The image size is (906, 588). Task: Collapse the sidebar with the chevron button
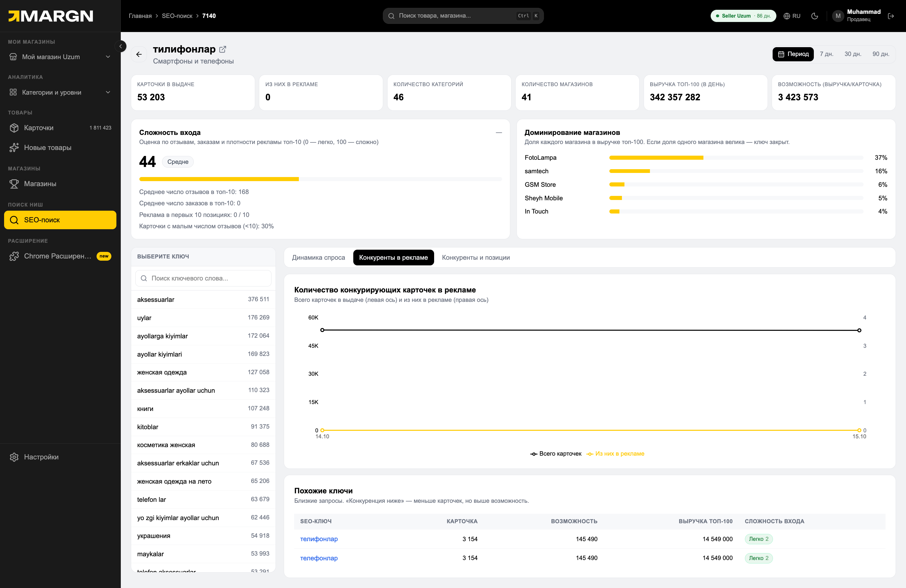(x=121, y=46)
